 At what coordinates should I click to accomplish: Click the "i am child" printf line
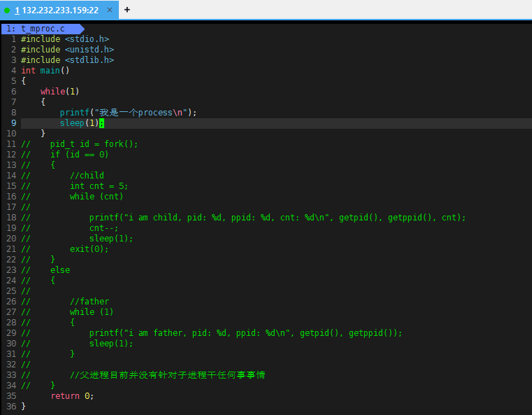pyautogui.click(x=278, y=218)
